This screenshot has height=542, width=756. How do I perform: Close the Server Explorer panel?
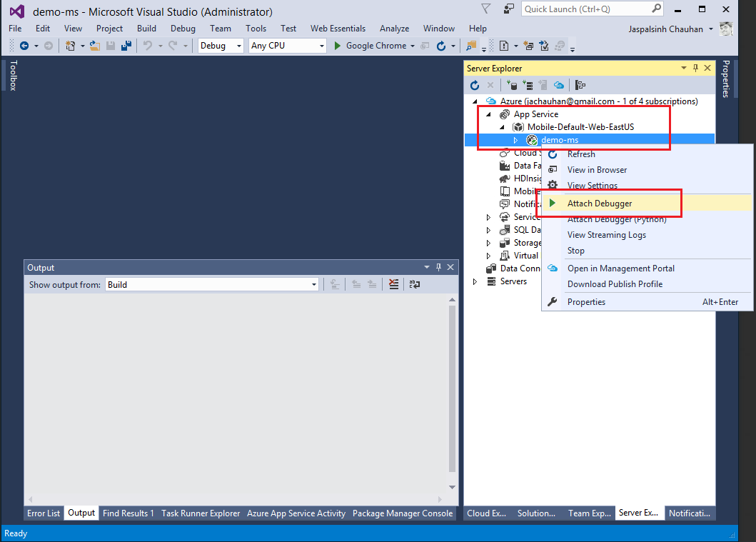[707, 68]
